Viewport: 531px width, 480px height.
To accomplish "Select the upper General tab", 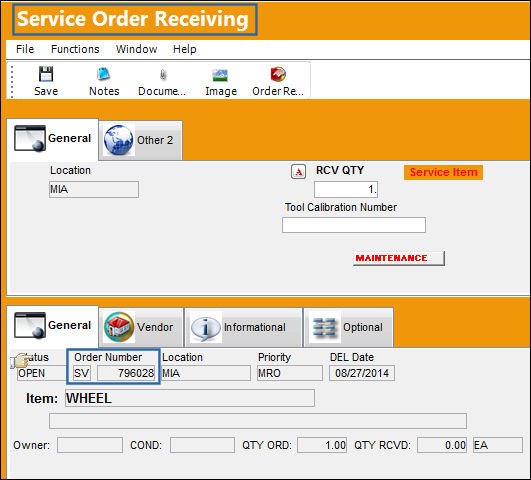I will [x=53, y=139].
